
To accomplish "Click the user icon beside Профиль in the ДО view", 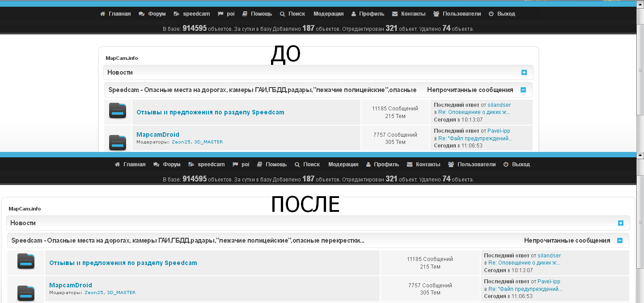I will click(x=354, y=14).
